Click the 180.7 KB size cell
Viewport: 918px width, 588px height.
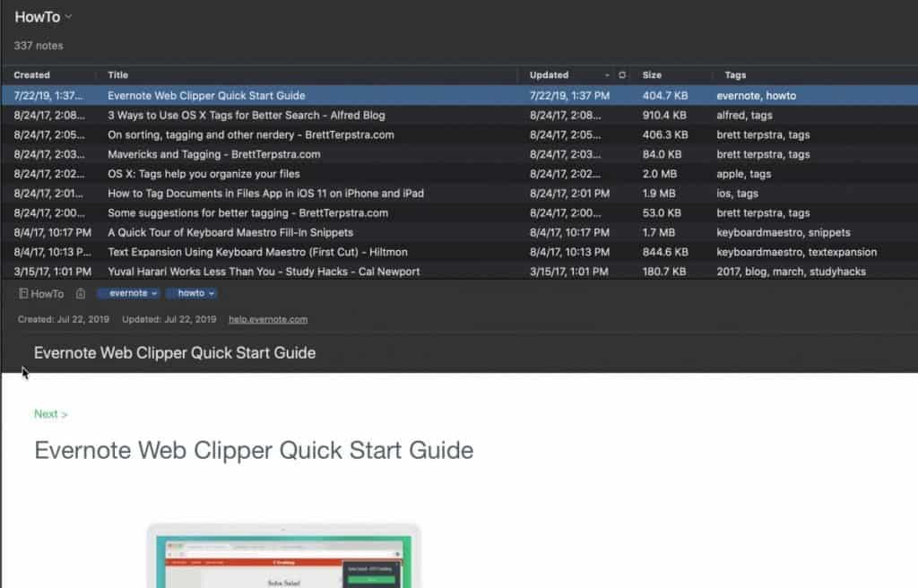click(664, 272)
